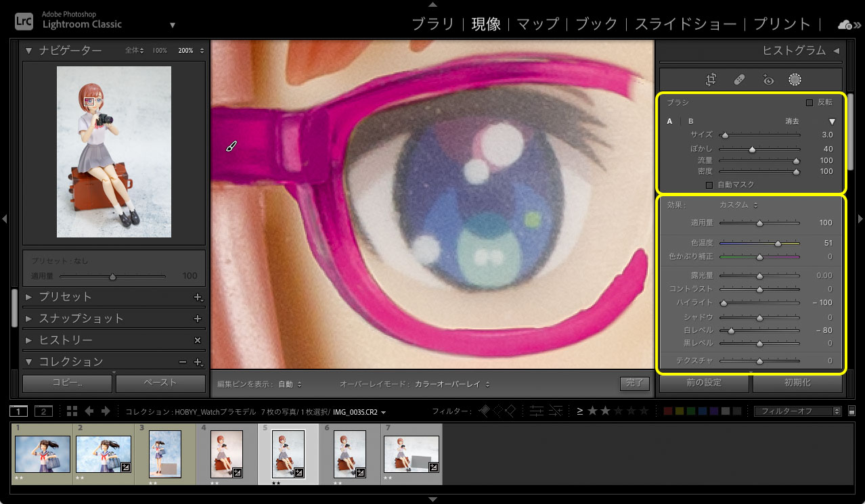Add a snapshot with plus icon
The image size is (865, 504).
198,319
